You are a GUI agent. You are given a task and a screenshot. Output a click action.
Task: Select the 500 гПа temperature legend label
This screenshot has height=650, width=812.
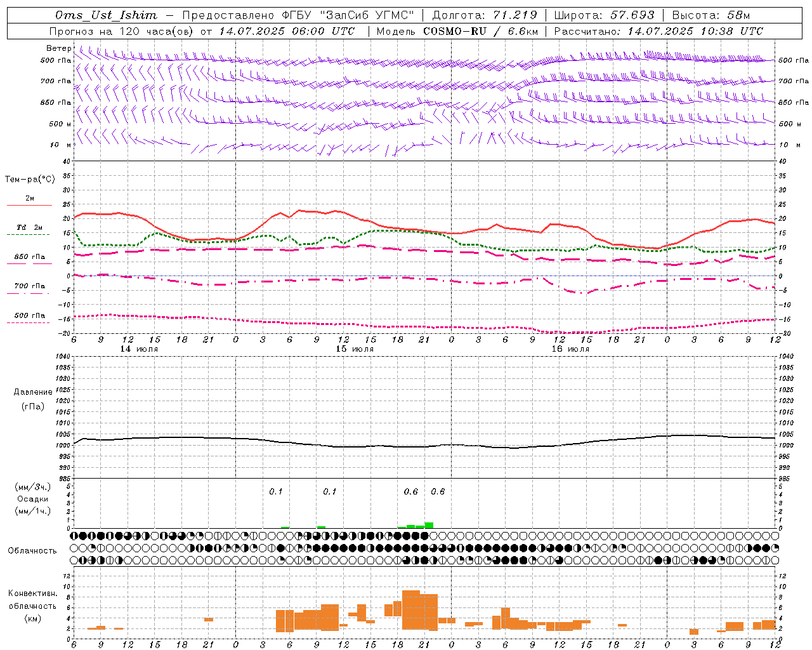[29, 315]
